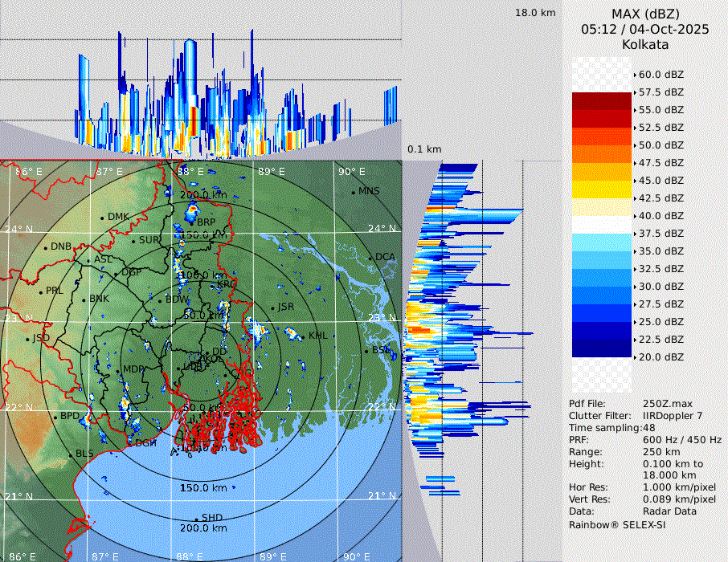728x562 pixels.
Task: Click the PRL station marker
Action: 41,291
